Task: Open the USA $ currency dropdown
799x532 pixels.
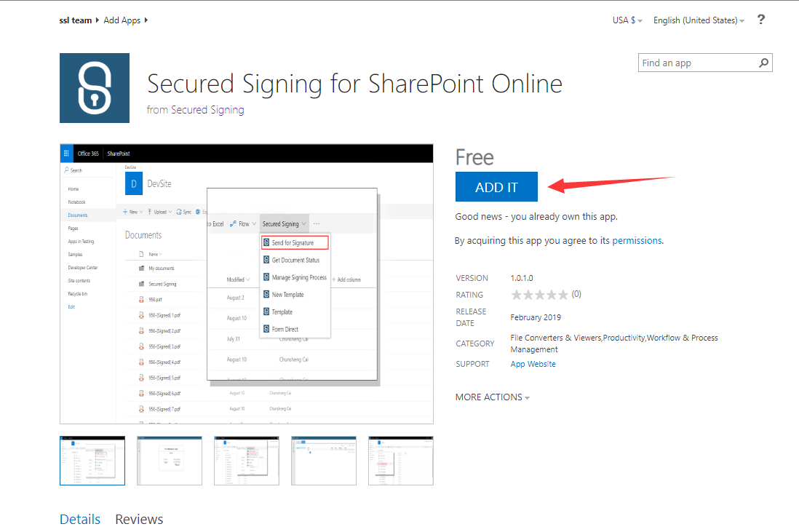Action: coord(627,20)
